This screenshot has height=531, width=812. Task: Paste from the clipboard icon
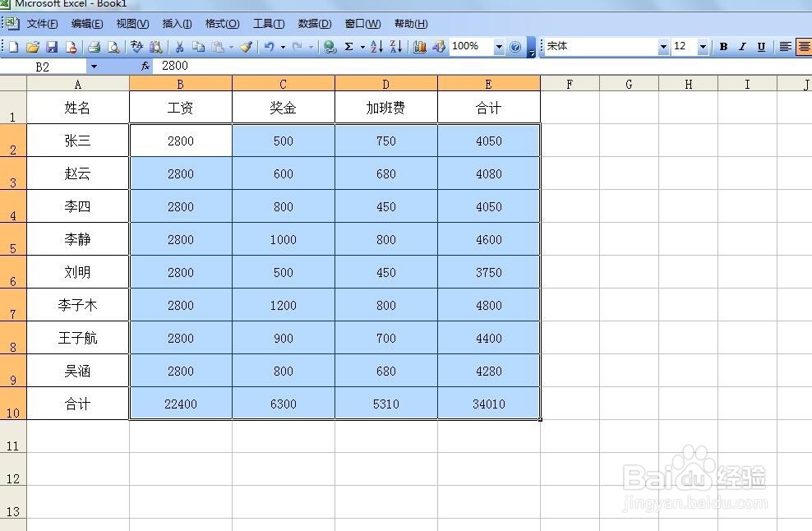tap(218, 47)
